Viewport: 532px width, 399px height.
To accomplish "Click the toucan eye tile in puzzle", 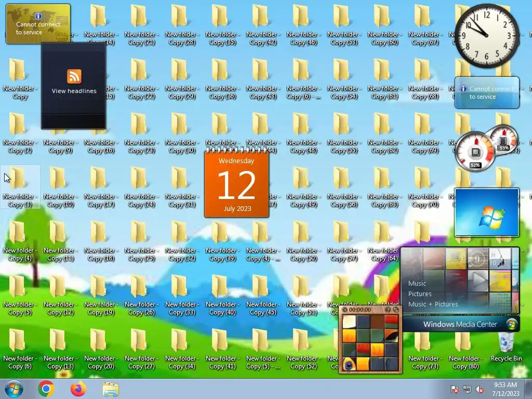I will click(349, 364).
